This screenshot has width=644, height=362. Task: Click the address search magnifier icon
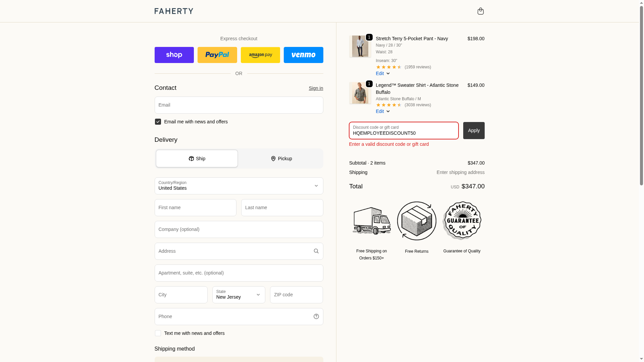(x=316, y=251)
